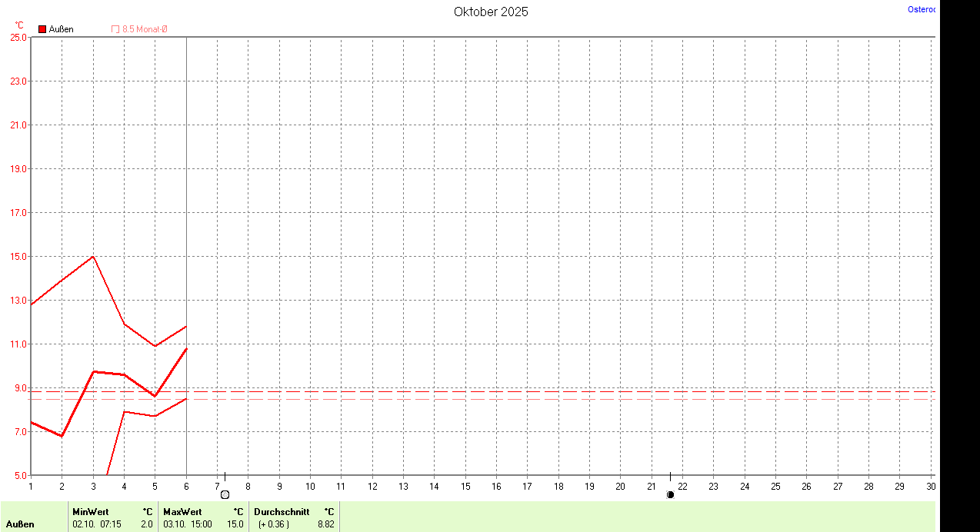The width and height of the screenshot is (980, 532).
Task: Click the red Außen legend square
Action: 42,29
